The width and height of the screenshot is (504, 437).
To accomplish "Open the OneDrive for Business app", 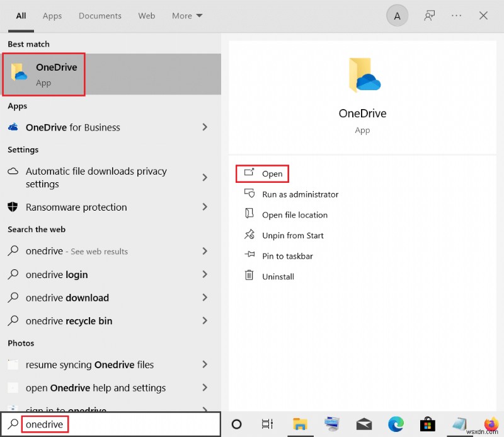I will pos(72,127).
